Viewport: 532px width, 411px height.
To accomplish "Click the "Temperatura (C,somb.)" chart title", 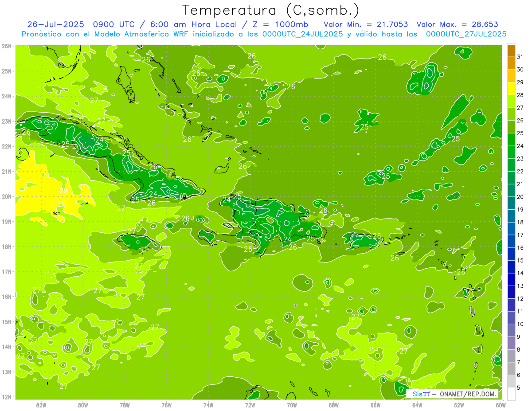I will pyautogui.click(x=271, y=10).
